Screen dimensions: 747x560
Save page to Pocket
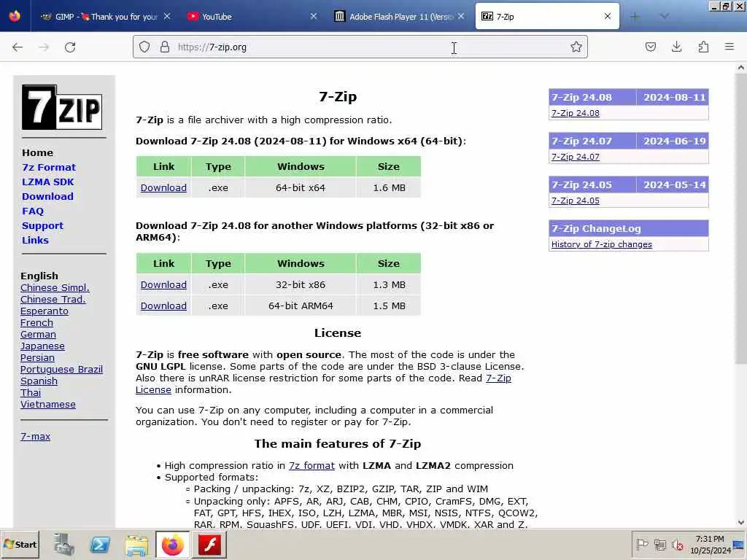coord(650,47)
